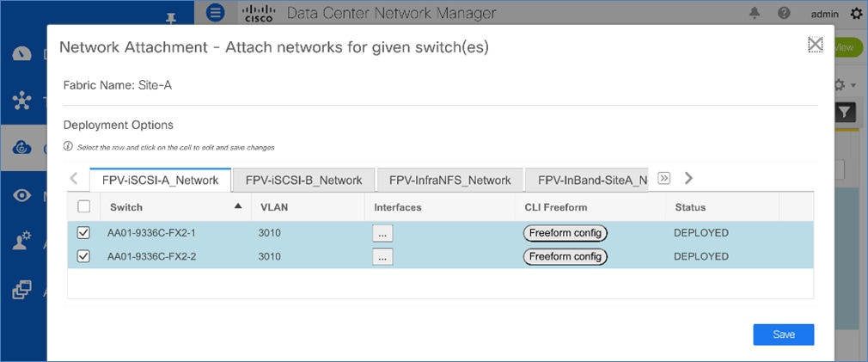Open the Topology icon in sidebar

(x=22, y=101)
